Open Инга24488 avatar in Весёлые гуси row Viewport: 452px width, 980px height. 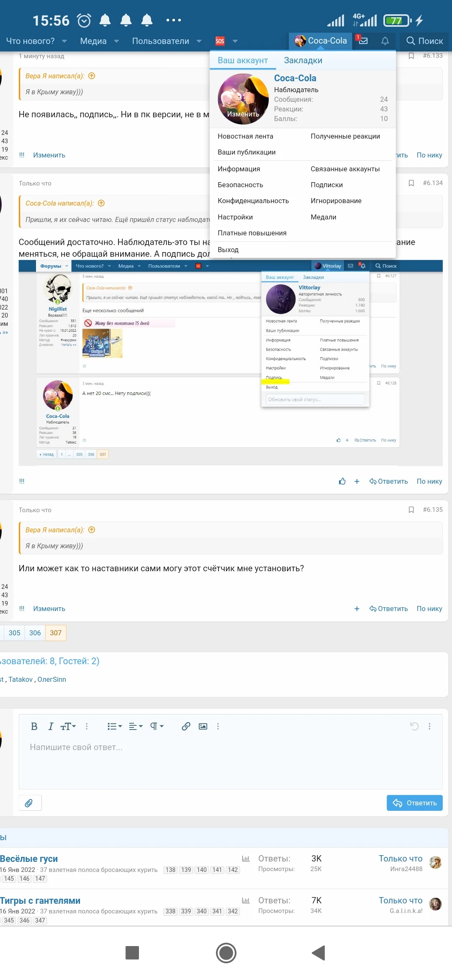click(436, 862)
